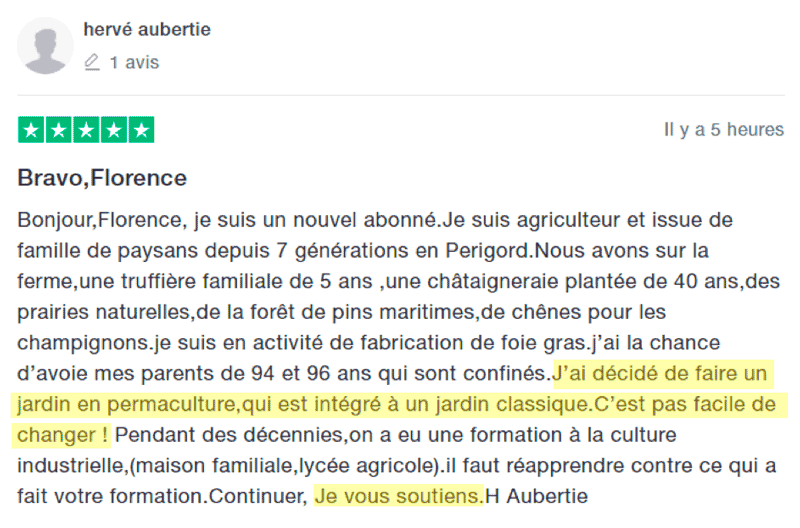Image resolution: width=800 pixels, height=528 pixels.
Task: Click the 'Il y a 5 heures' timestamp
Action: point(723,130)
